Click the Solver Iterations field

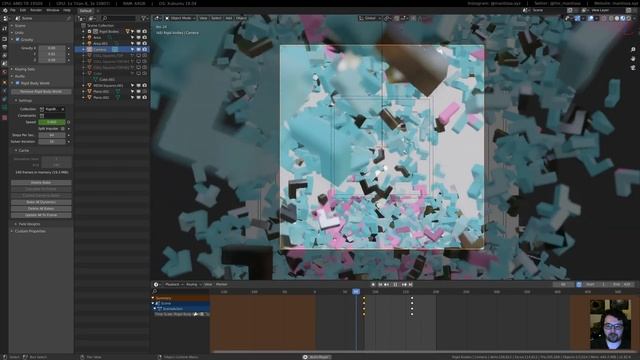[x=52, y=142]
